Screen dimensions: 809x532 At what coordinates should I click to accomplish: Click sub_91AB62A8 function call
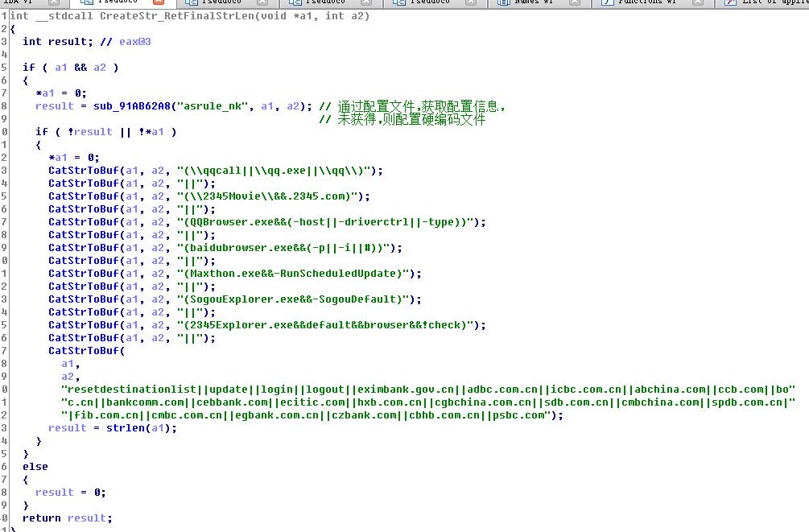point(131,106)
